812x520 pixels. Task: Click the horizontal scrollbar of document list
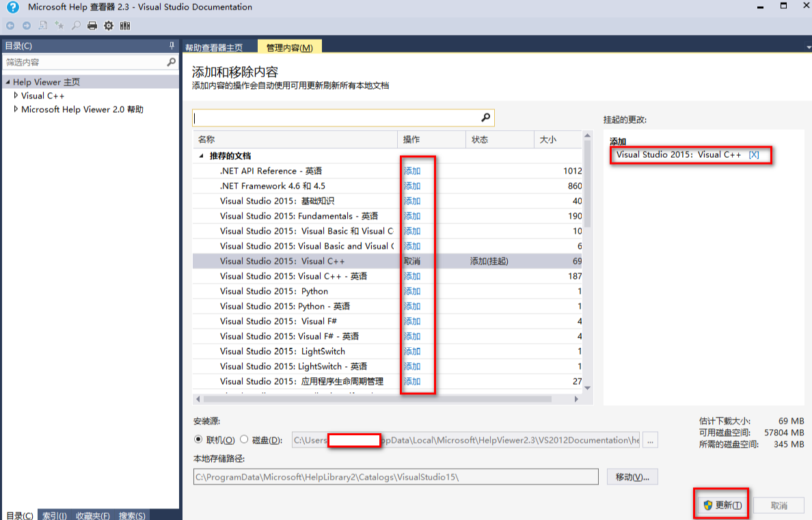(377, 399)
